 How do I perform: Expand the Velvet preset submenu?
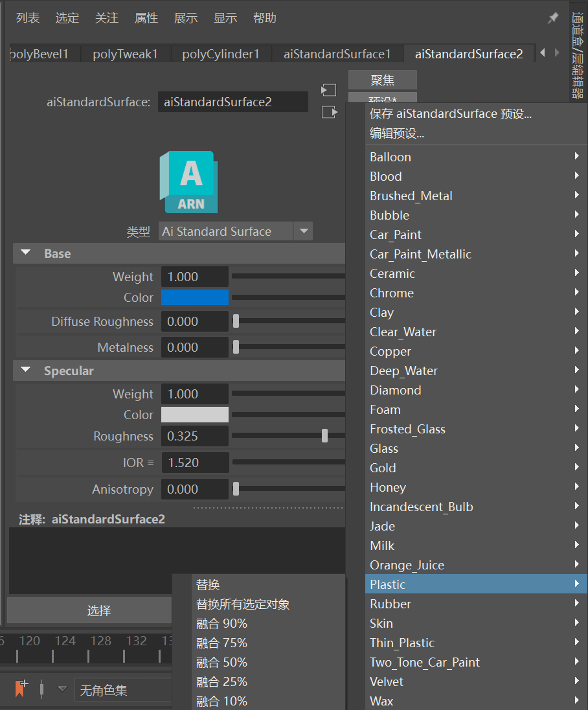(x=476, y=681)
